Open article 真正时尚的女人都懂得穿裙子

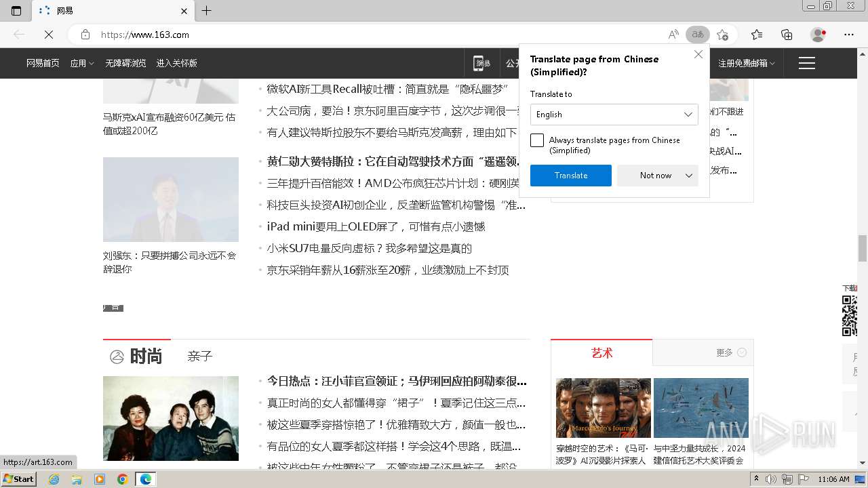point(396,403)
